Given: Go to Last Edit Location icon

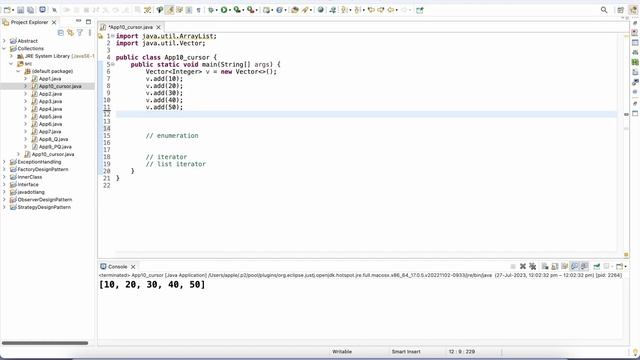Looking at the screenshot, I should click(x=371, y=10).
